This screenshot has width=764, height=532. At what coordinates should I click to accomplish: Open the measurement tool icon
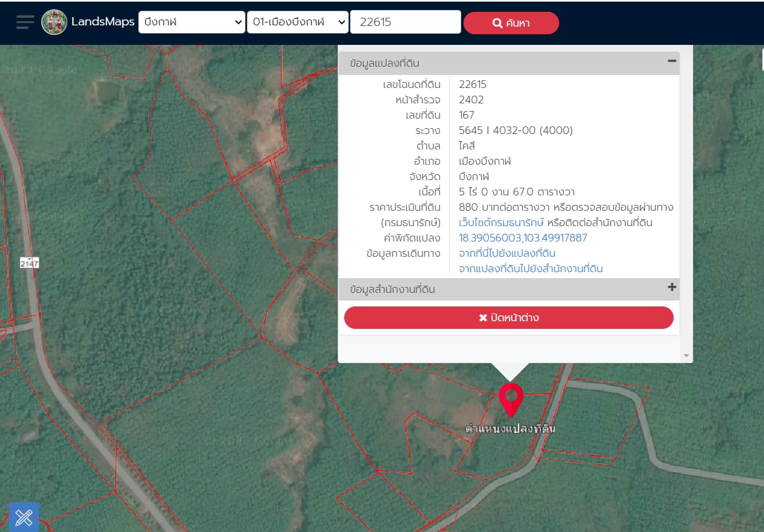[x=24, y=518]
